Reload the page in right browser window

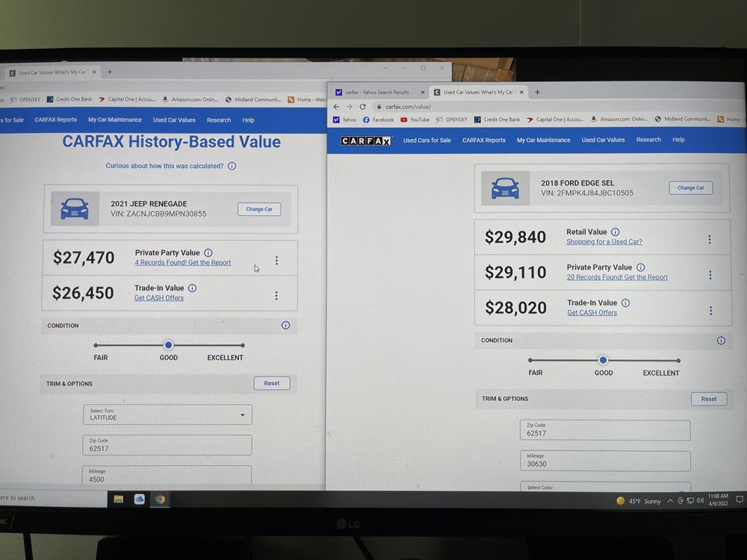click(x=363, y=107)
